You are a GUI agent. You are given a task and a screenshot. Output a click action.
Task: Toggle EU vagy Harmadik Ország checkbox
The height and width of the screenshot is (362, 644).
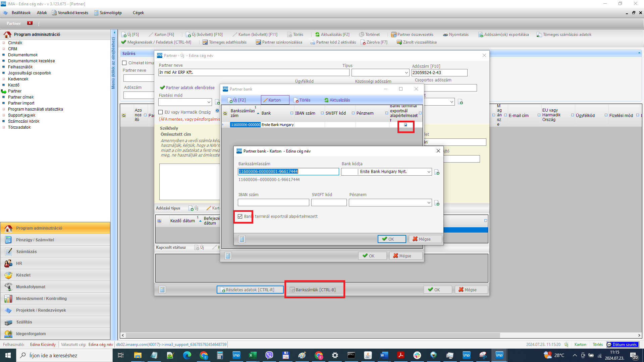tap(161, 112)
